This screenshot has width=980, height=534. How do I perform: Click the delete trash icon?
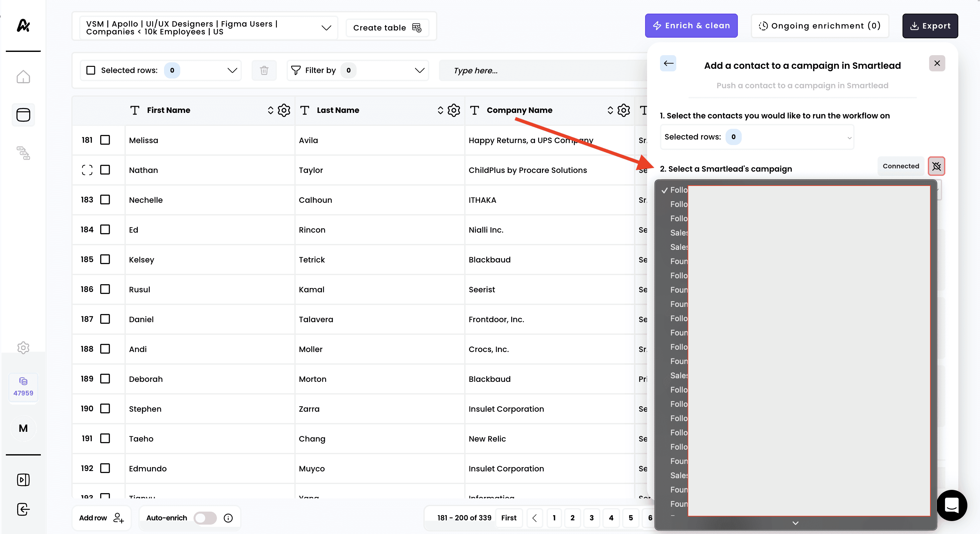pyautogui.click(x=264, y=70)
